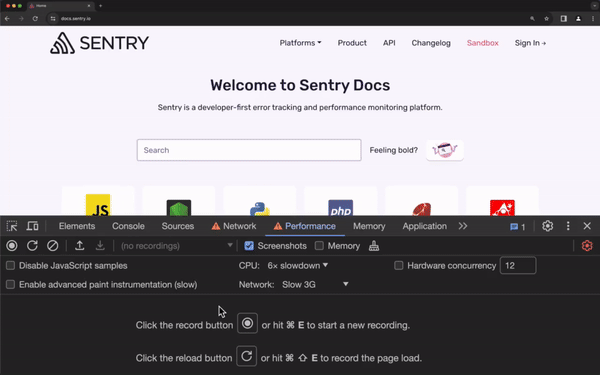The width and height of the screenshot is (600, 375).
Task: Close the DevTools panel
Action: pos(587,226)
